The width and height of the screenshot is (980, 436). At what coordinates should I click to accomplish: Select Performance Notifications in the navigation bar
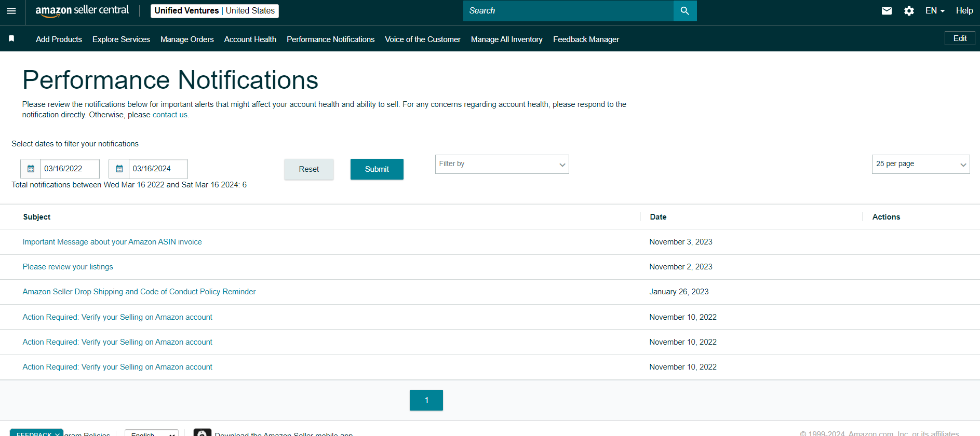[x=330, y=39]
